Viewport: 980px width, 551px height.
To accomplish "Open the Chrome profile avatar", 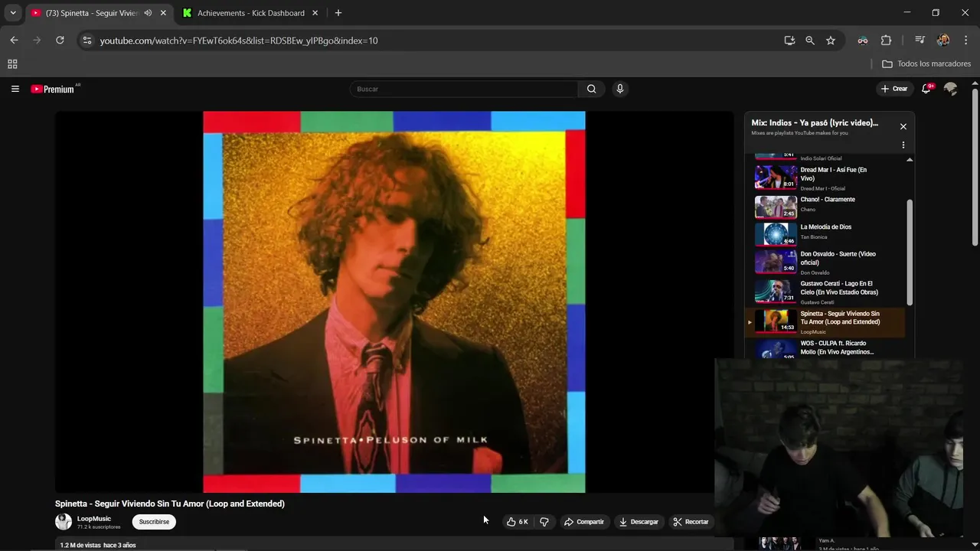I will coord(943,41).
